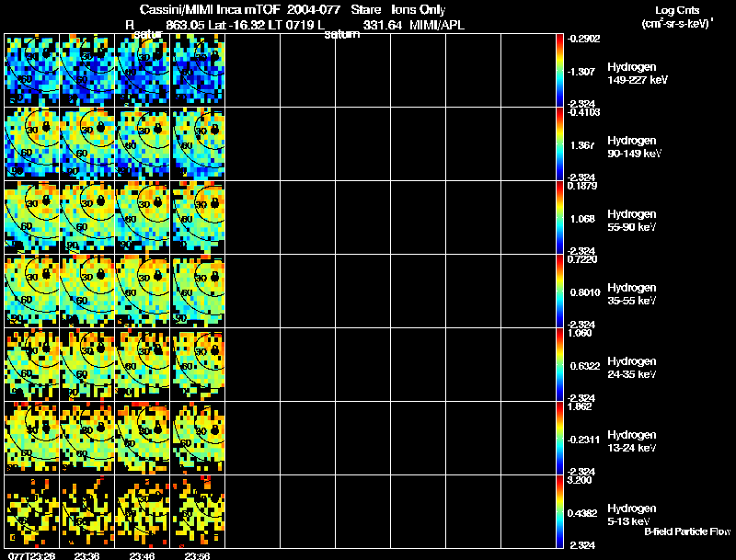The width and height of the screenshot is (736, 560).
Task: Click the 24-35 keV image at 23:26
Action: click(x=31, y=365)
